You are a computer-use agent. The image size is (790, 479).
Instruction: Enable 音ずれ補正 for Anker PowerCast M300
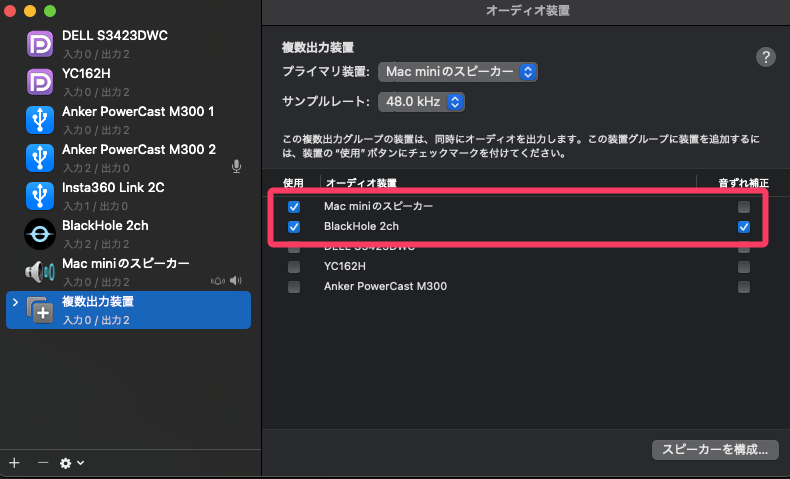(744, 287)
